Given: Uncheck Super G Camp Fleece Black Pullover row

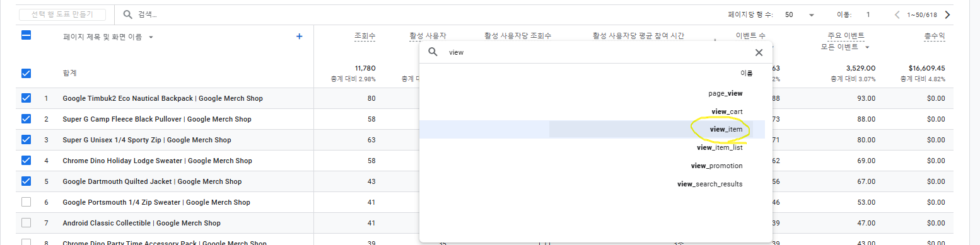Looking at the screenshot, I should point(26,119).
